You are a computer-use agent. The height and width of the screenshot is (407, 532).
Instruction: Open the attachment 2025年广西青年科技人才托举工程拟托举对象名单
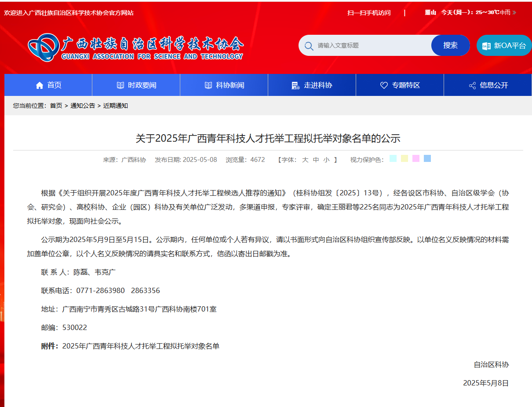(x=141, y=346)
